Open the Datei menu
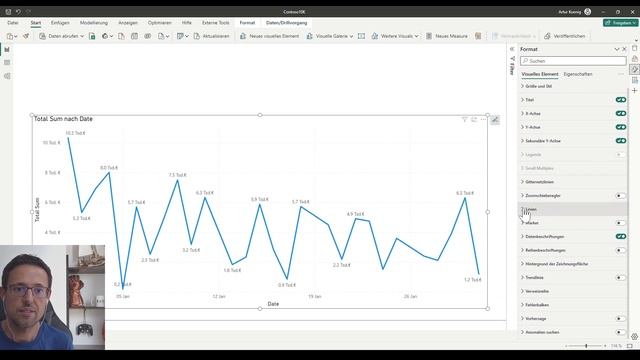 pos(13,23)
